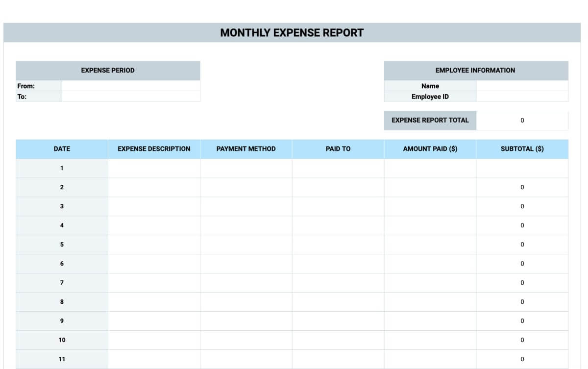This screenshot has width=588, height=369.
Task: Select the EXPENSE DESCRIPTION column header
Action: coord(154,149)
